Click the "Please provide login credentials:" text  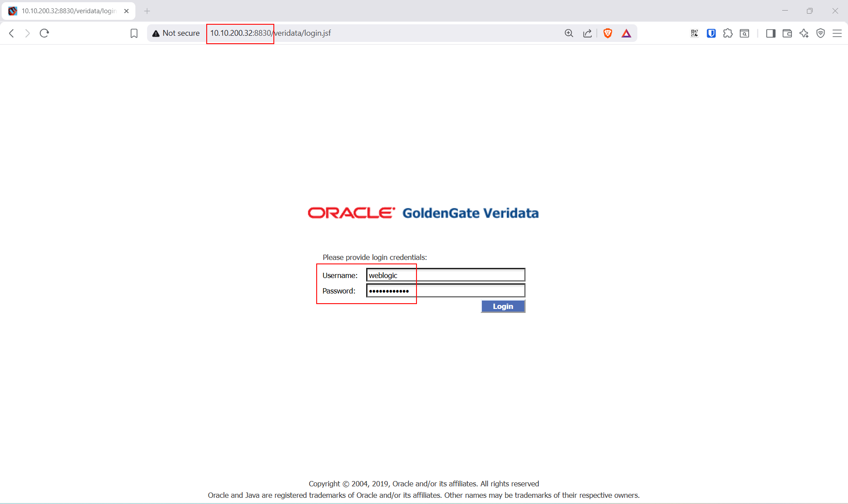pos(375,257)
